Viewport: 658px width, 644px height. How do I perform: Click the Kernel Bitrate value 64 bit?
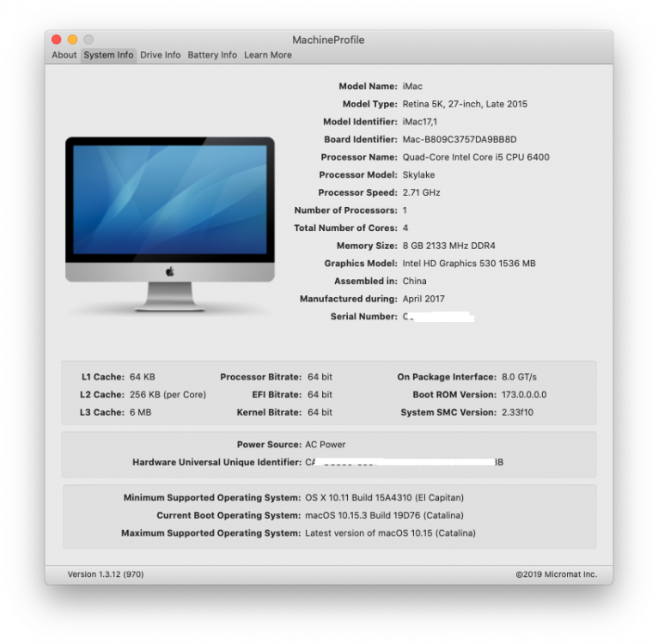(x=320, y=412)
